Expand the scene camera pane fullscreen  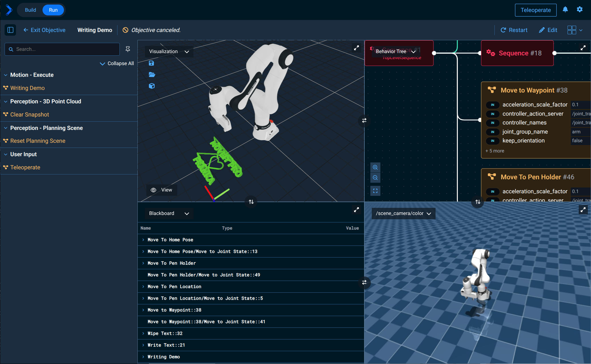click(583, 210)
